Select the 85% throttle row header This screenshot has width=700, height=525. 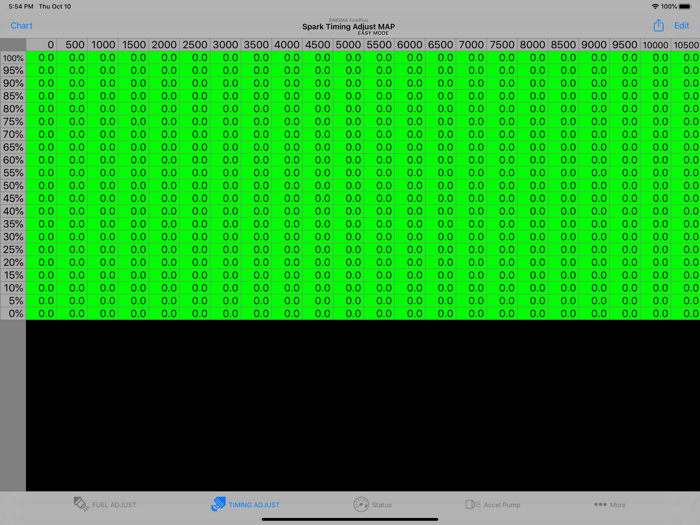pyautogui.click(x=13, y=96)
